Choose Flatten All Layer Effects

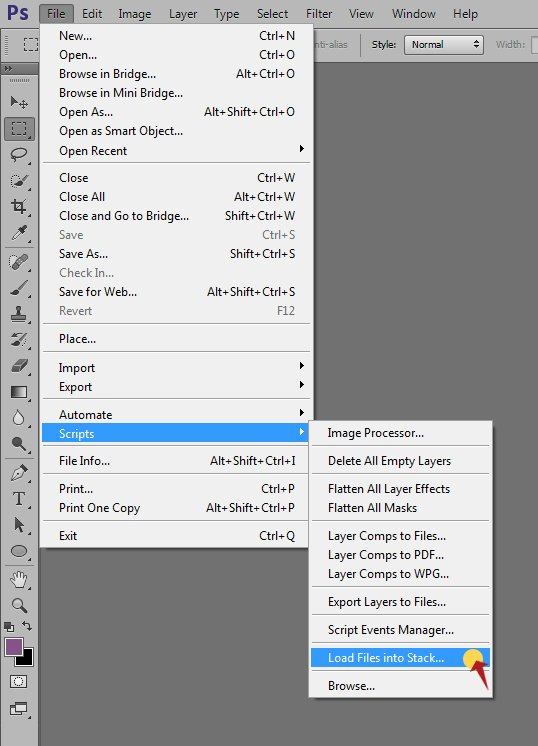400,489
